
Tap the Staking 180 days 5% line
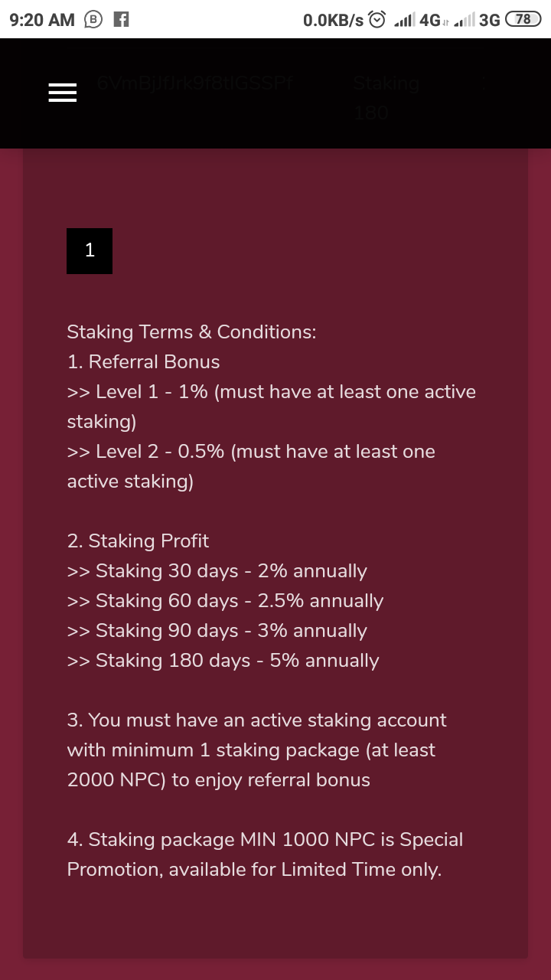tap(223, 660)
